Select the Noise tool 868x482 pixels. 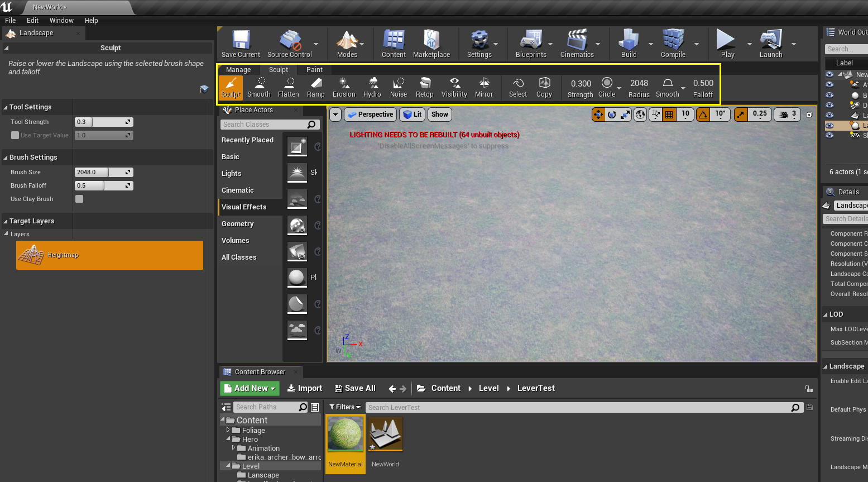pyautogui.click(x=399, y=88)
